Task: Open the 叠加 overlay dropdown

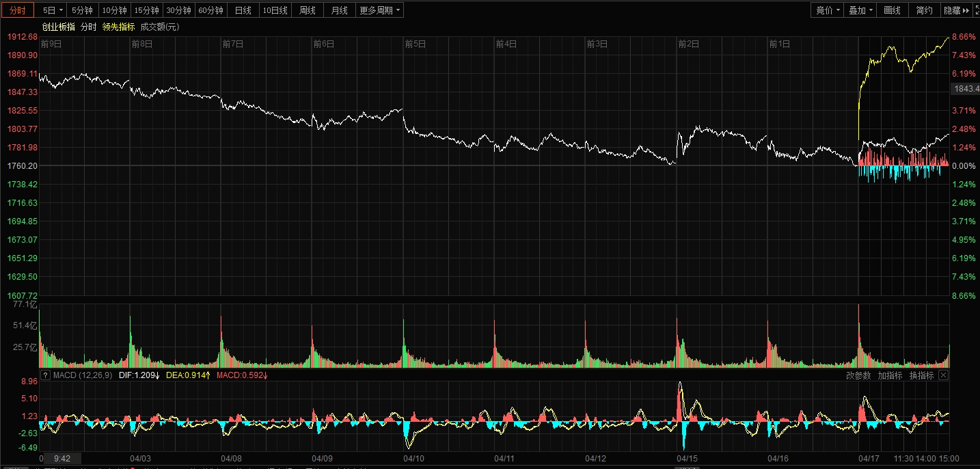Action: (x=860, y=10)
